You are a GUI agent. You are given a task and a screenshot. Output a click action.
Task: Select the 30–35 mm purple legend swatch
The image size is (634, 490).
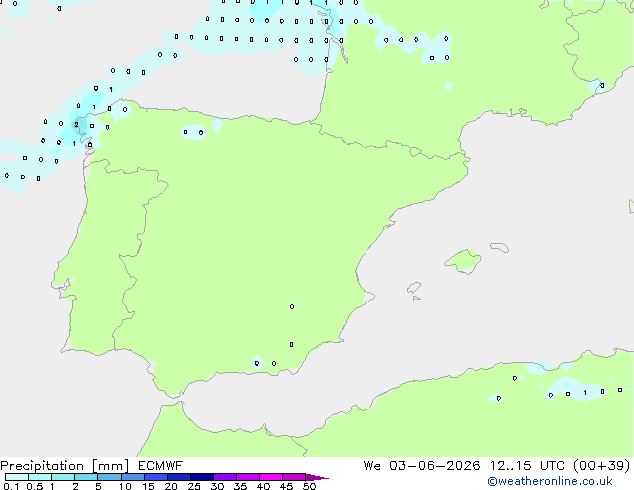pyautogui.click(x=224, y=477)
